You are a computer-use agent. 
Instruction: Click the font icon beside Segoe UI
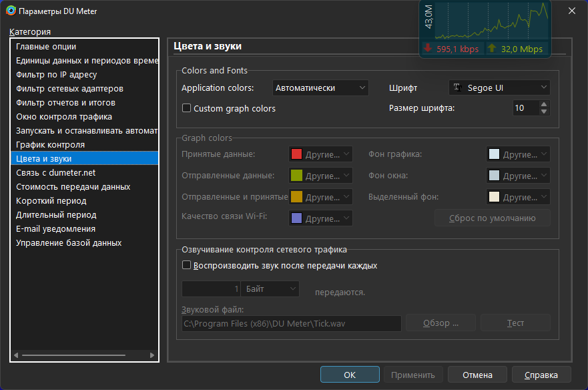(x=458, y=88)
